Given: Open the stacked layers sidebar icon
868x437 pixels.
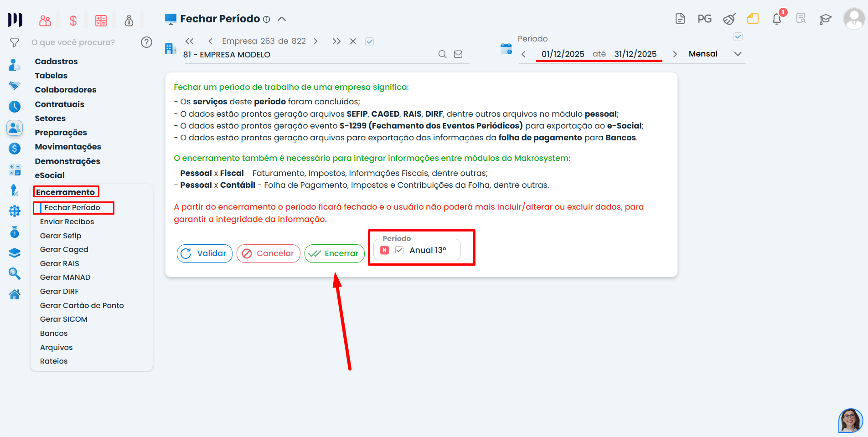Looking at the screenshot, I should (15, 253).
